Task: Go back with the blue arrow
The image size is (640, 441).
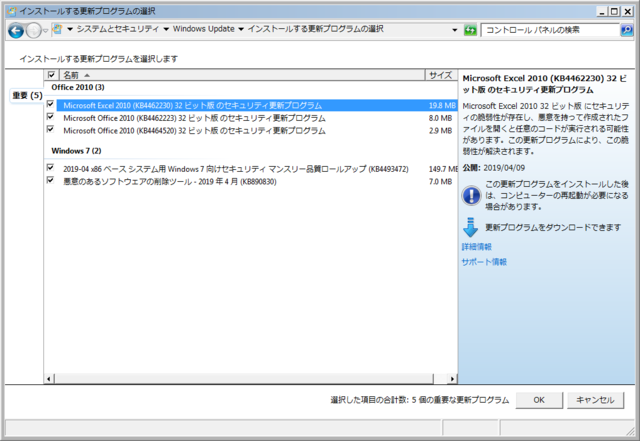Action: pyautogui.click(x=16, y=30)
